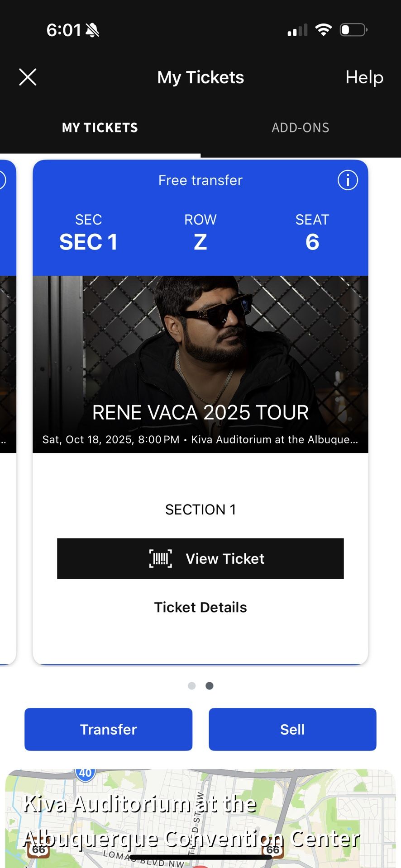This screenshot has width=401, height=868.
Task: Tap the left Route 66 map shield
Action: tap(39, 849)
